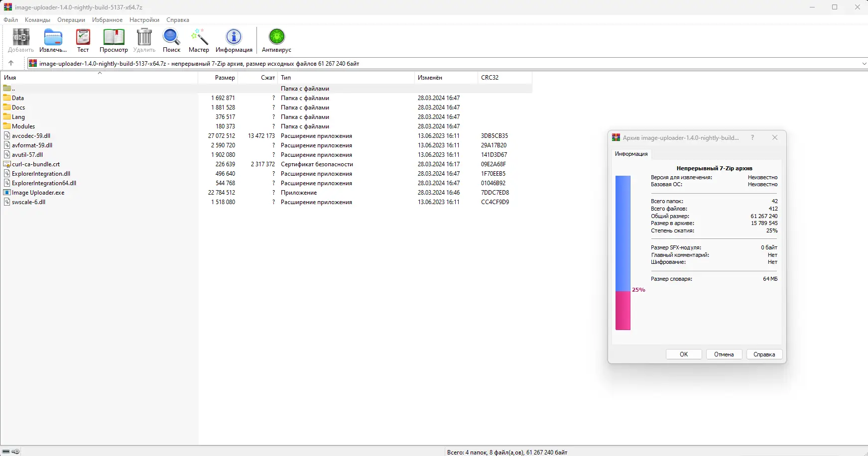Screen dimensions: 868x456
Task: Sort by the Имя column header
Action: pyautogui.click(x=99, y=78)
